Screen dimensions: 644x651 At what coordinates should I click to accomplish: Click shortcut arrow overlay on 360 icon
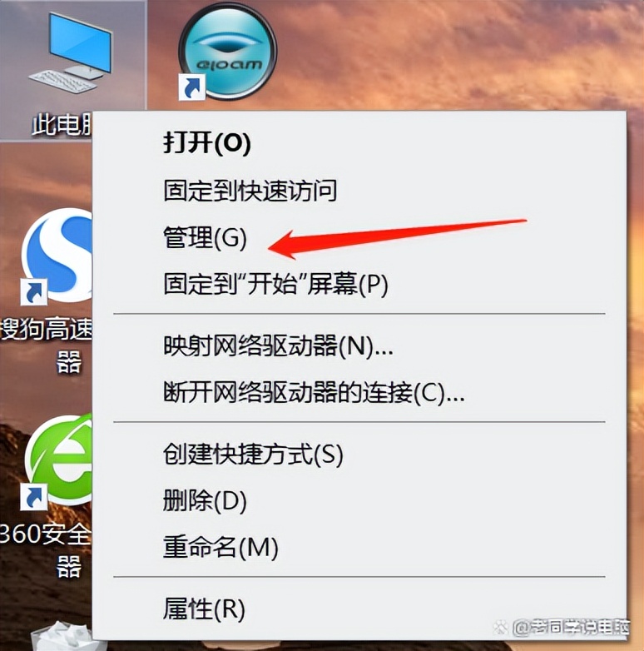pyautogui.click(x=33, y=497)
